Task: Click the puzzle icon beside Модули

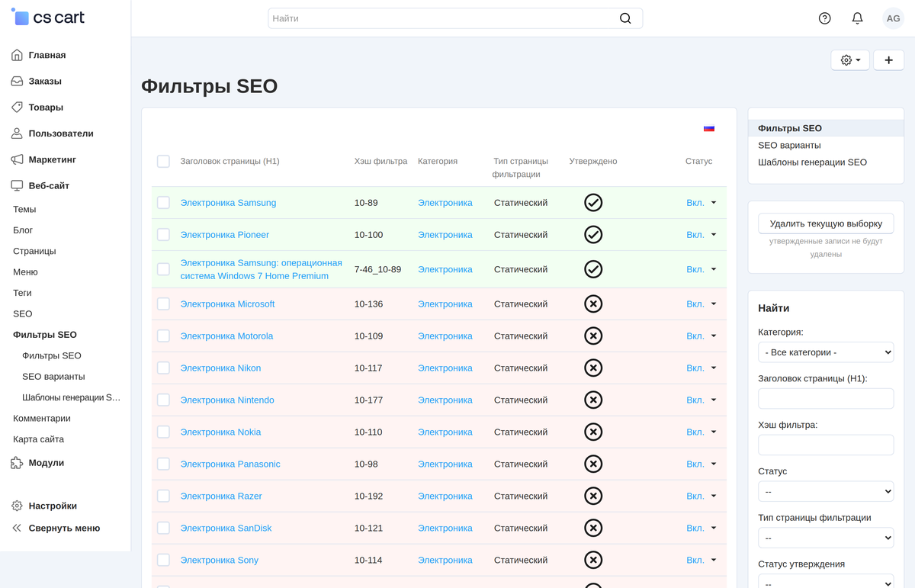Action: click(17, 463)
